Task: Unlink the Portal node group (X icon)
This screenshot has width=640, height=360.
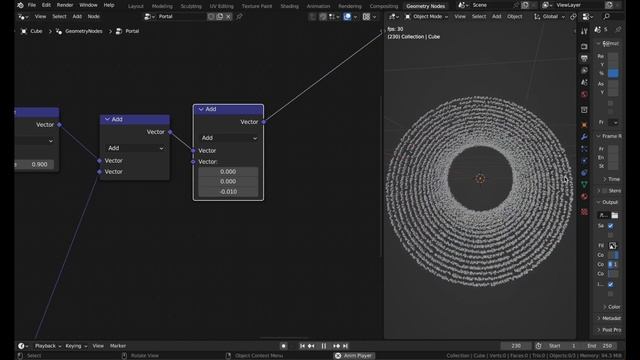Action: pyautogui.click(x=228, y=17)
